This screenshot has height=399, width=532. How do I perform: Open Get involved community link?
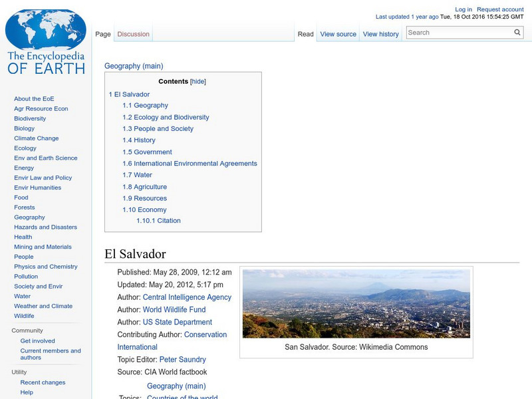point(37,340)
